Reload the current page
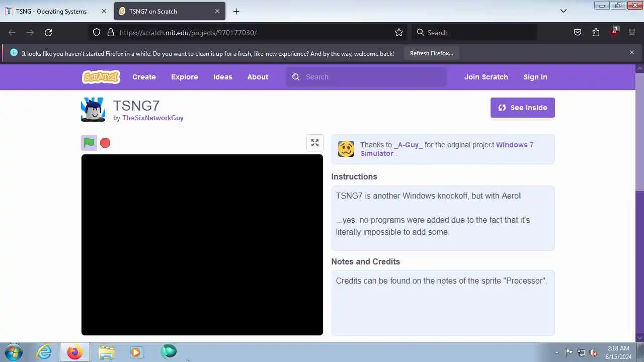Viewport: 644px width, 362px height. [x=48, y=33]
